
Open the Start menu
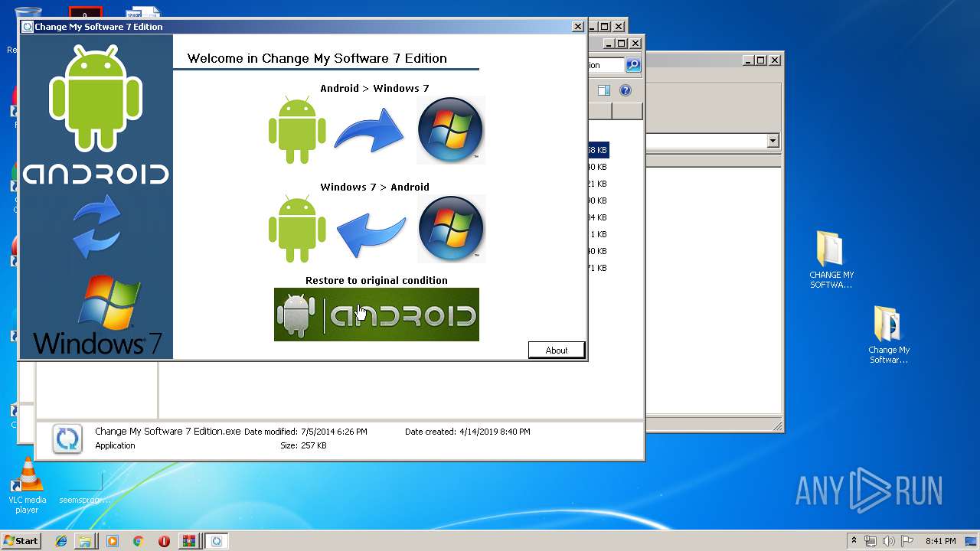[21, 541]
